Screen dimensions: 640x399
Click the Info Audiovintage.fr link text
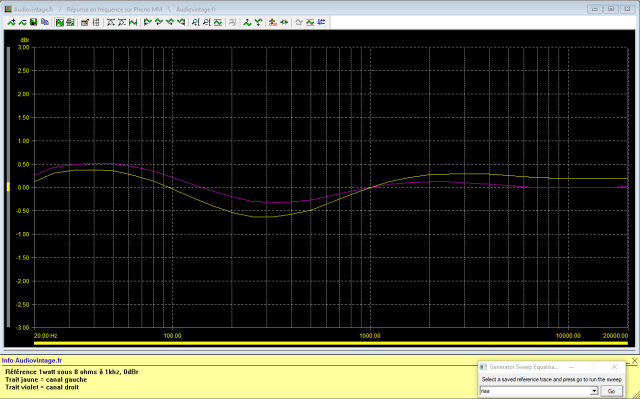[32, 361]
